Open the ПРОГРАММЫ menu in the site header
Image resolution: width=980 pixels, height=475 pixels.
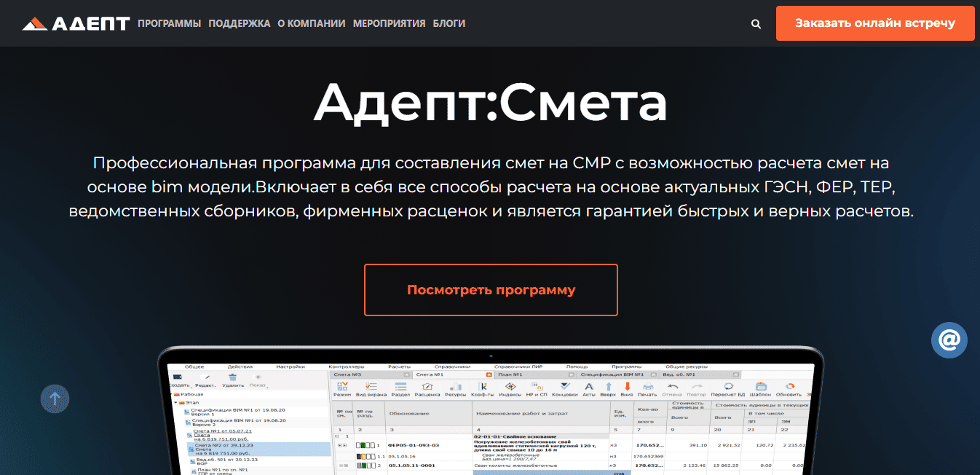[x=169, y=23]
